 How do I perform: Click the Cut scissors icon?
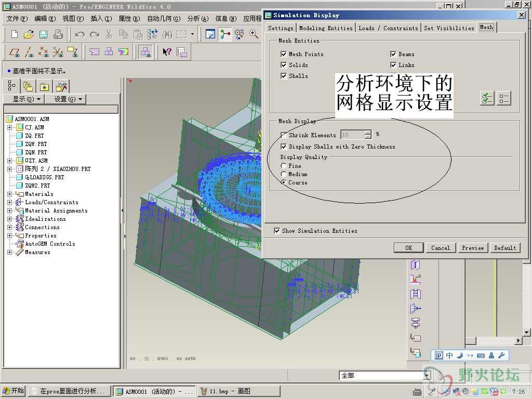(x=109, y=34)
